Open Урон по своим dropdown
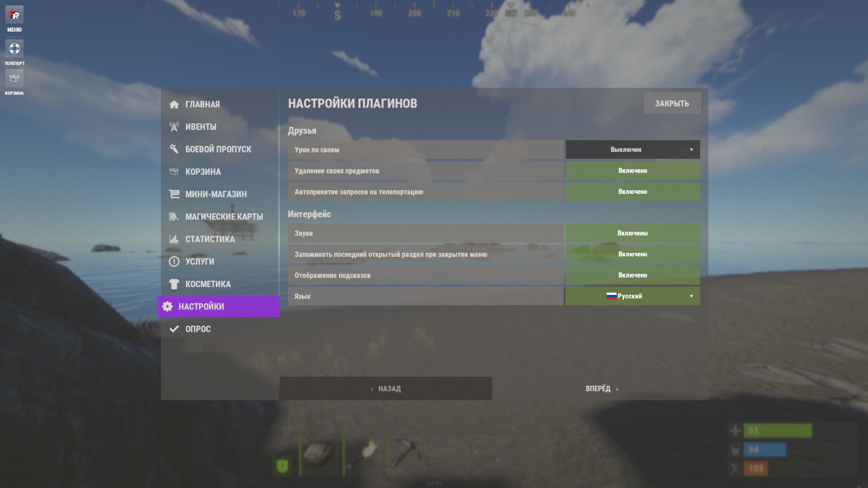 pos(633,150)
